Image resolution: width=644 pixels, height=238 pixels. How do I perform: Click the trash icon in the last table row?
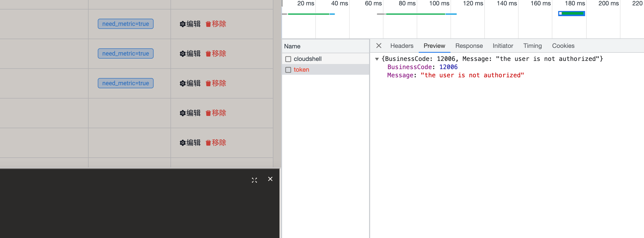[x=208, y=143]
